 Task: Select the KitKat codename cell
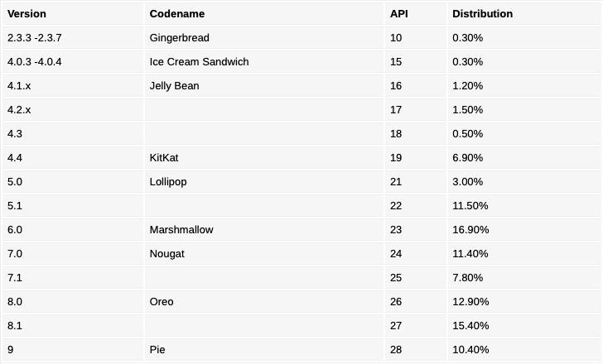[x=164, y=158]
